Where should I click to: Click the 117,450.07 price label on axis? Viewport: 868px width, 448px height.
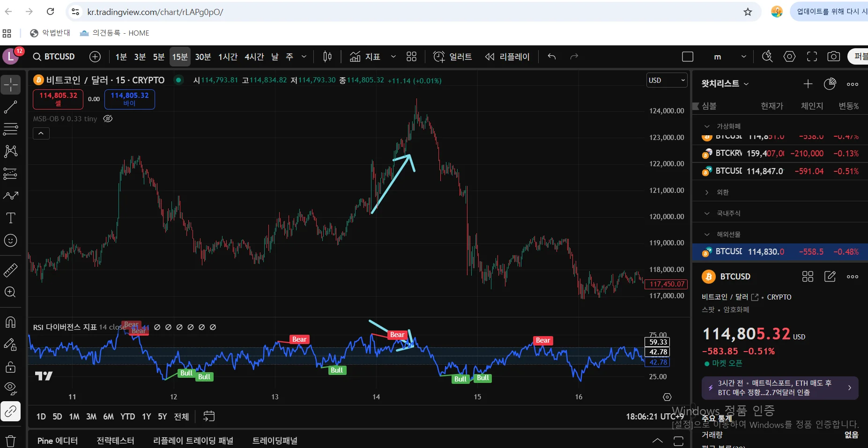(x=667, y=284)
